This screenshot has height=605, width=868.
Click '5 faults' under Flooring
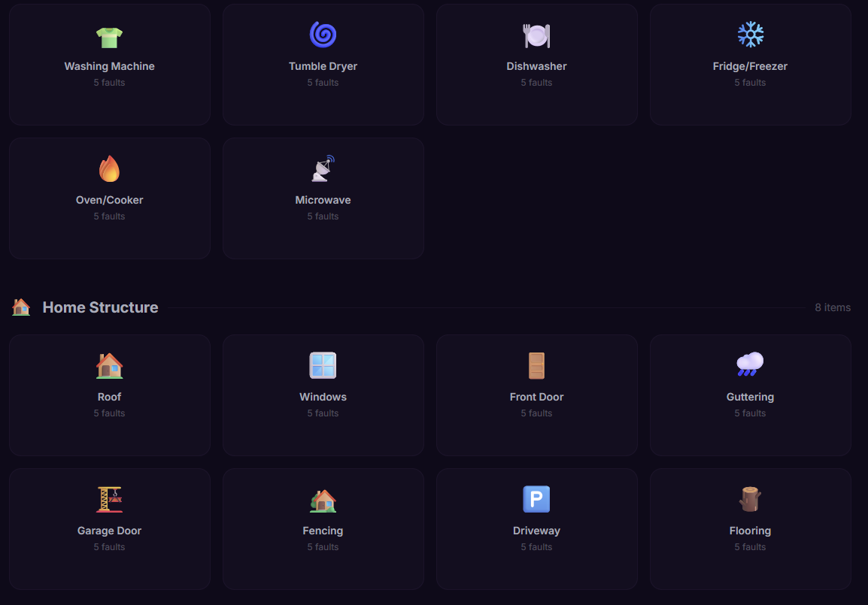click(x=750, y=547)
